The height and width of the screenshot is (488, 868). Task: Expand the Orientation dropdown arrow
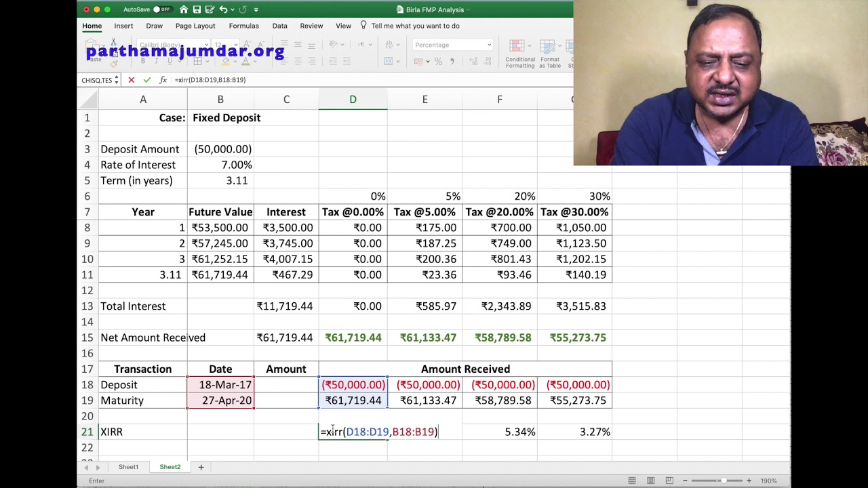point(342,45)
